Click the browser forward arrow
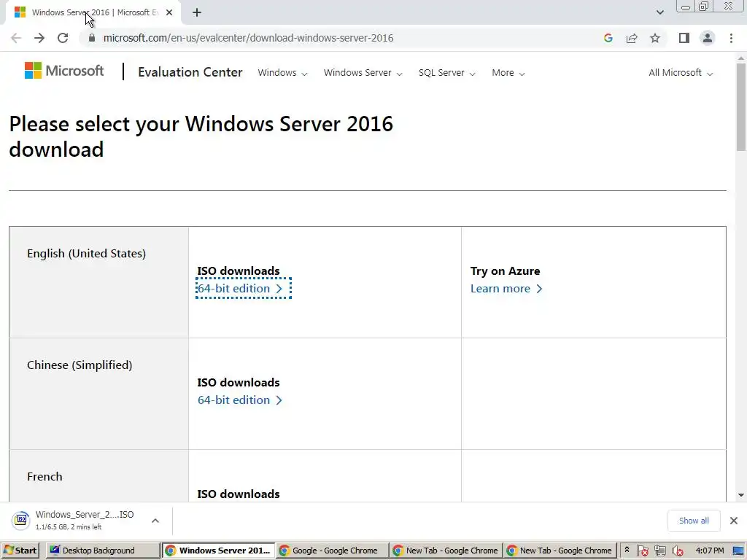This screenshot has width=747, height=560. click(39, 38)
